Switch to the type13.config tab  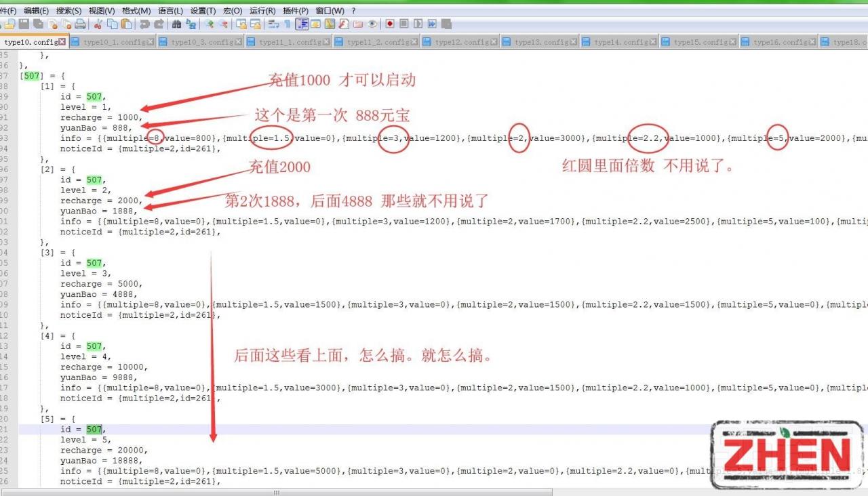(541, 42)
